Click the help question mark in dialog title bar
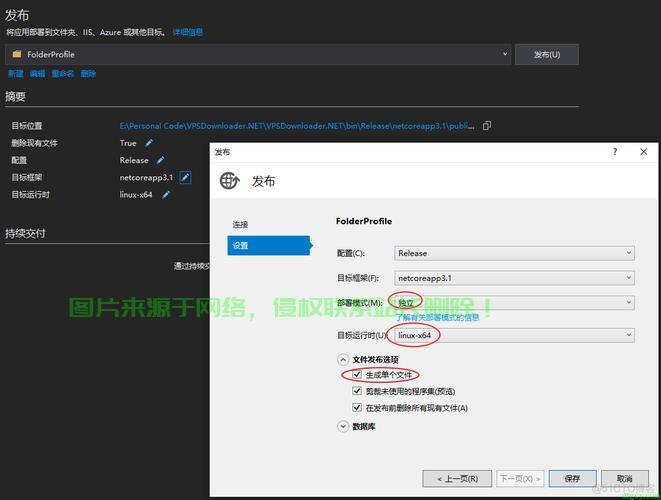This screenshot has height=500, width=661. pyautogui.click(x=614, y=152)
